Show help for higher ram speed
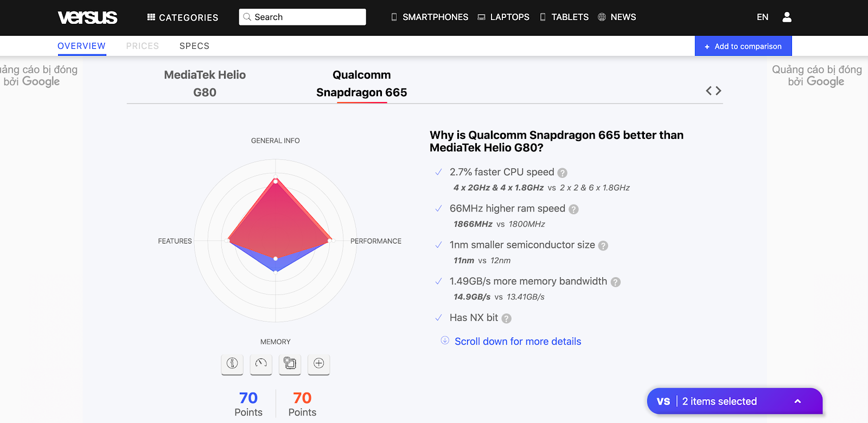868x423 pixels. 573,209
